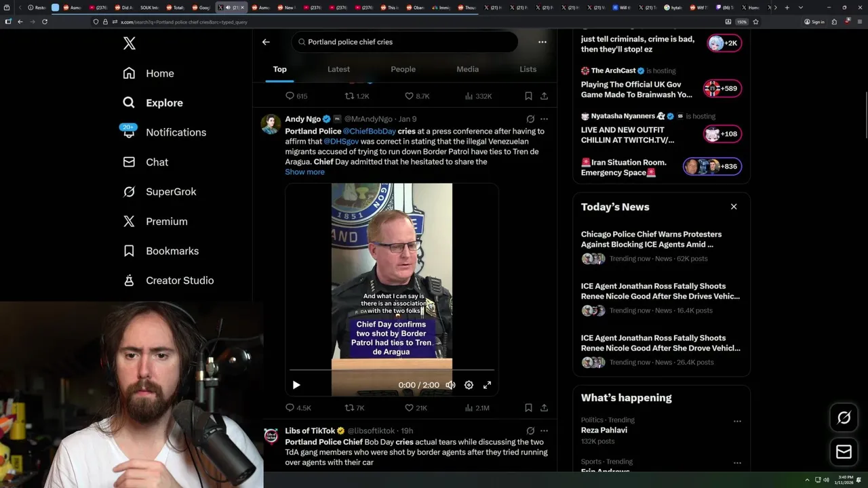This screenshot has height=488, width=868.
Task: Open more options for Sports trending item
Action: pyautogui.click(x=737, y=462)
